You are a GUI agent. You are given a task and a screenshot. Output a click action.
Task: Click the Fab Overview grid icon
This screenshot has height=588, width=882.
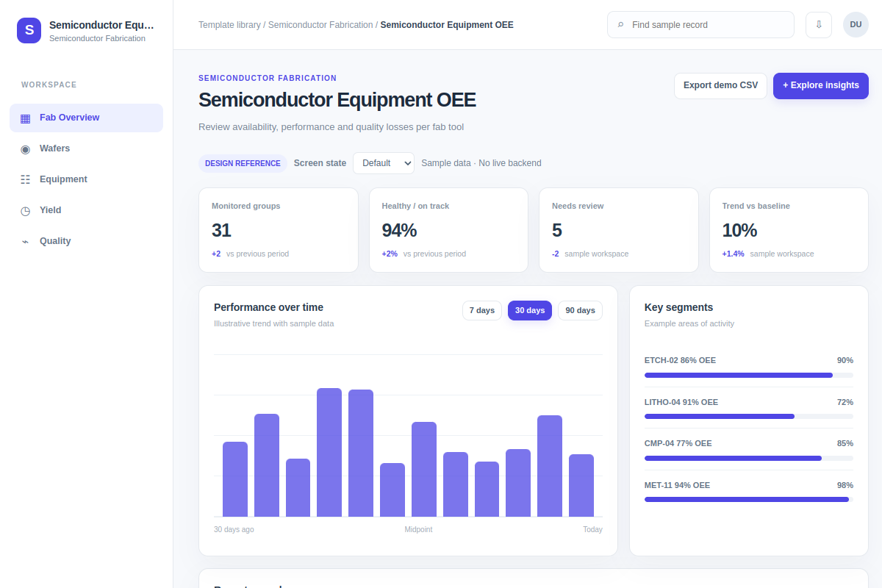coord(25,118)
